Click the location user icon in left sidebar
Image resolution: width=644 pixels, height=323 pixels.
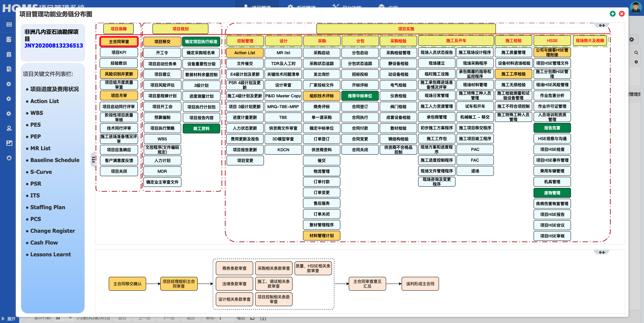tap(9, 128)
